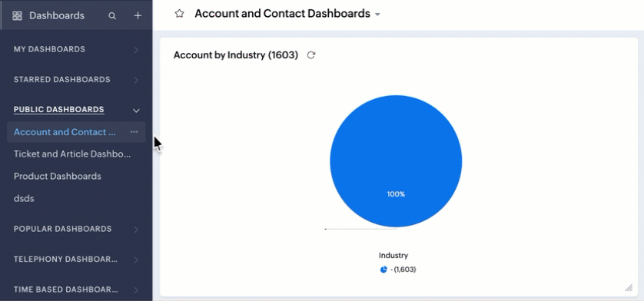Click the plus icon to add dashboard

(x=138, y=15)
